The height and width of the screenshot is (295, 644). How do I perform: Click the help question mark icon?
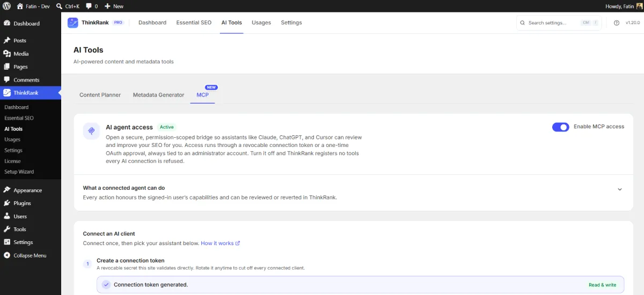tap(616, 23)
